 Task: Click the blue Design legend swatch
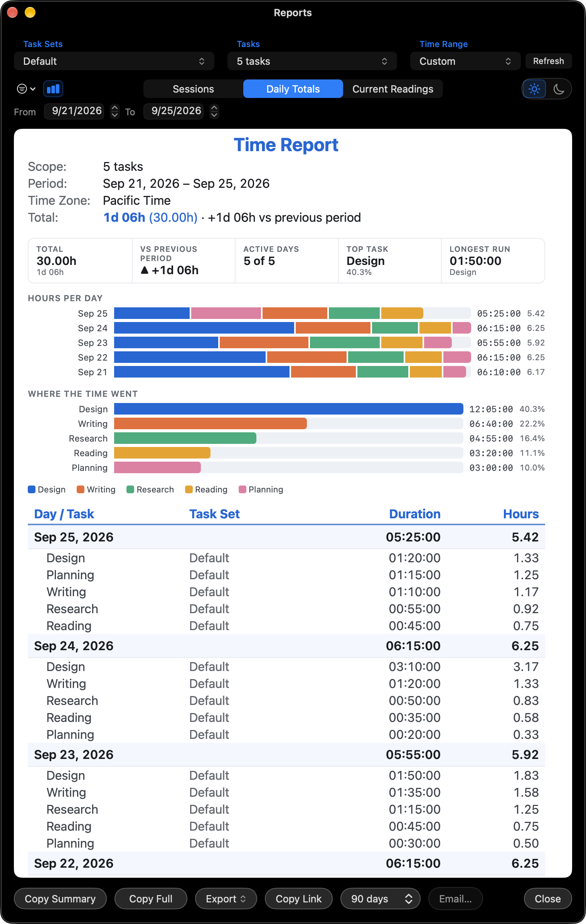32,489
